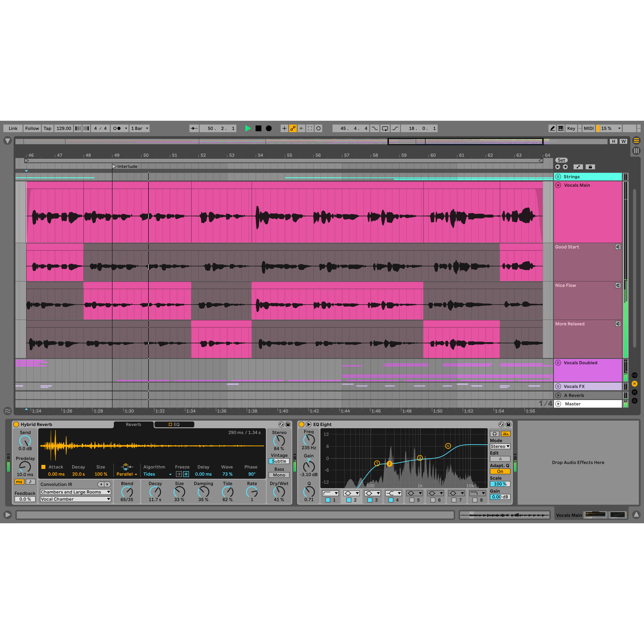Enable EQ Eight filter band 5
644x644 pixels.
412,500
